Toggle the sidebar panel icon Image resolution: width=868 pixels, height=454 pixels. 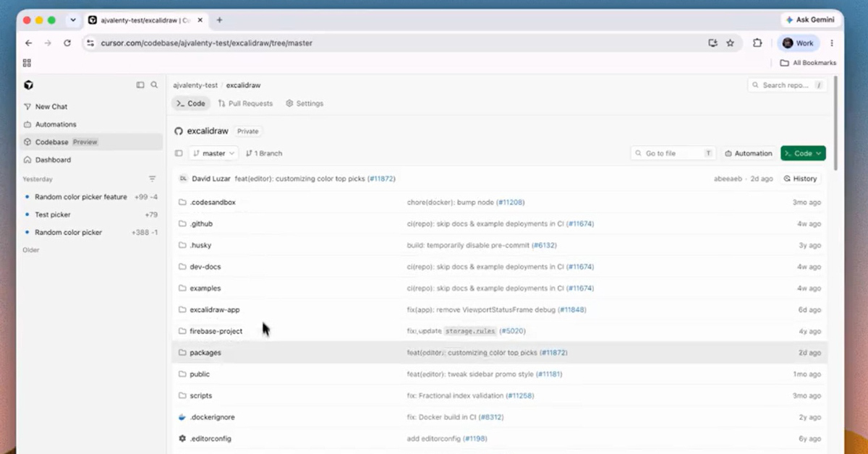[140, 85]
